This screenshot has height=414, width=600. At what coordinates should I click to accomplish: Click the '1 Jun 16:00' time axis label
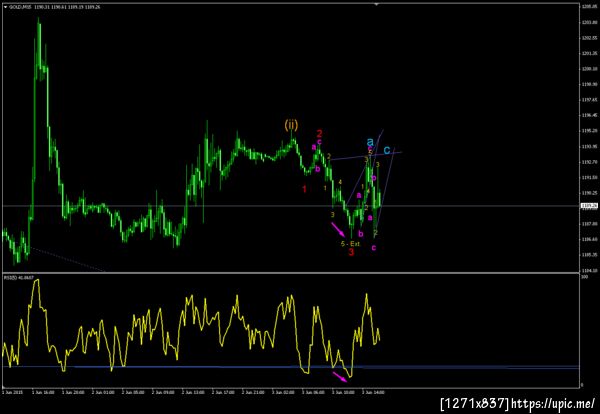click(x=43, y=392)
